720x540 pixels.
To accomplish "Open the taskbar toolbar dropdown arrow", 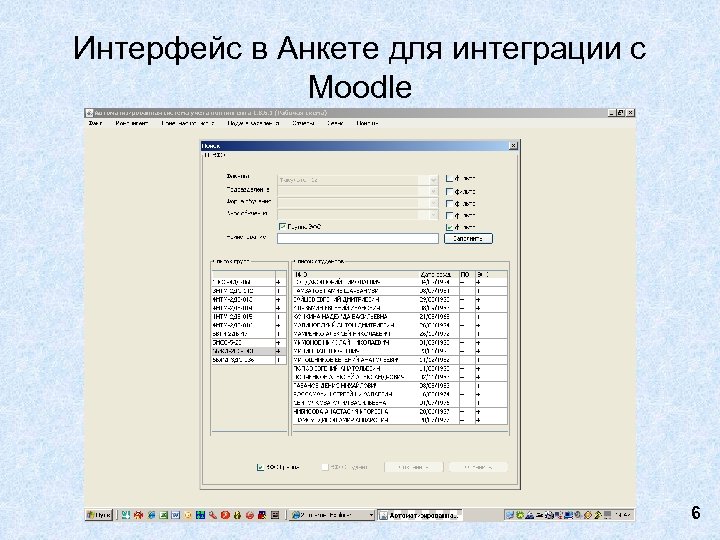I will click(x=371, y=516).
